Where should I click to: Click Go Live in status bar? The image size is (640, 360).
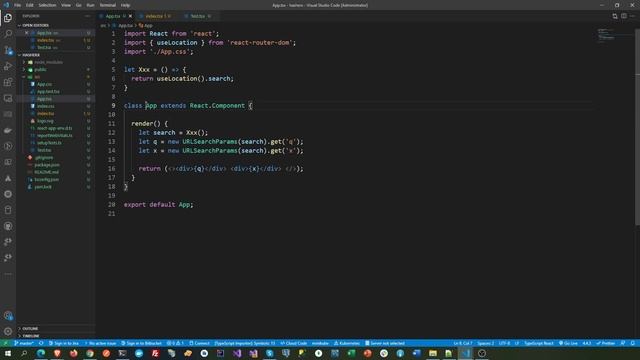[x=568, y=343]
